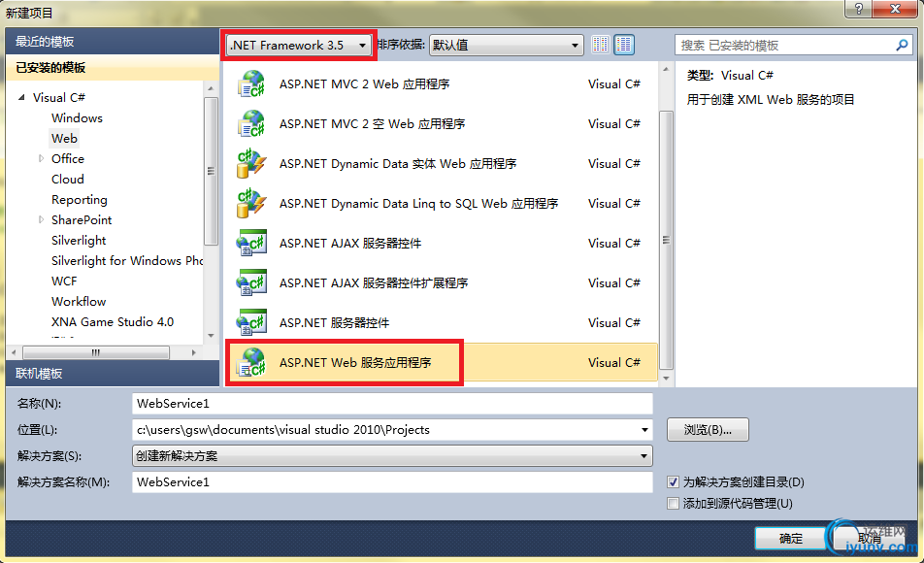Select the Web template category
This screenshot has width=924, height=563.
click(x=64, y=138)
